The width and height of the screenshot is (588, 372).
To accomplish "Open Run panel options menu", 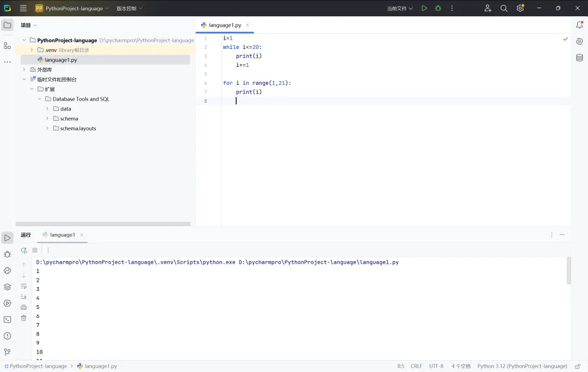I will (x=552, y=234).
